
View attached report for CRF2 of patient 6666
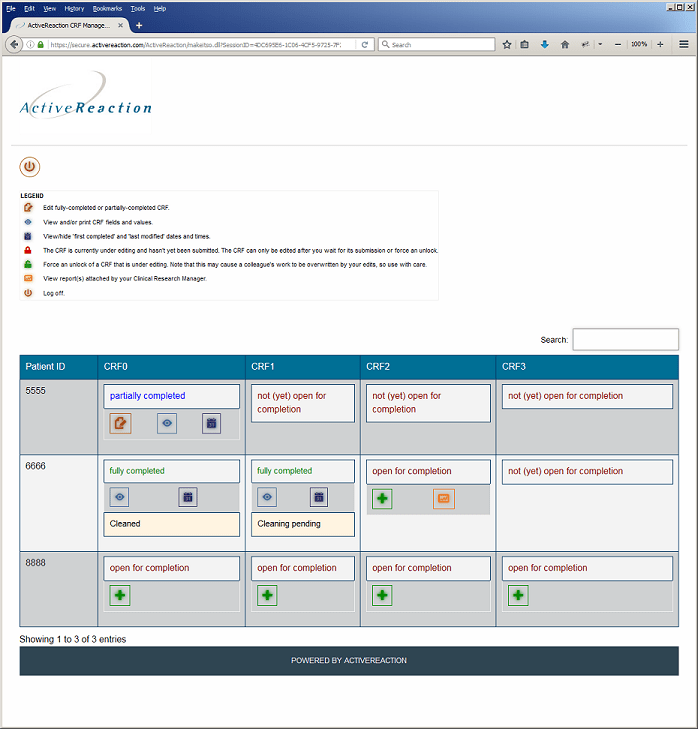click(x=444, y=499)
